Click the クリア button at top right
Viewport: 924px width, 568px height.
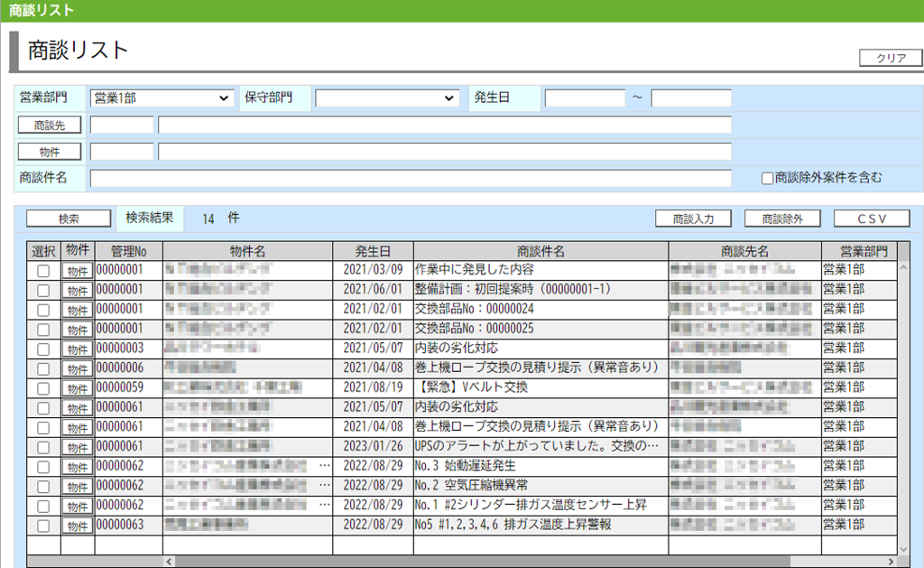[890, 57]
